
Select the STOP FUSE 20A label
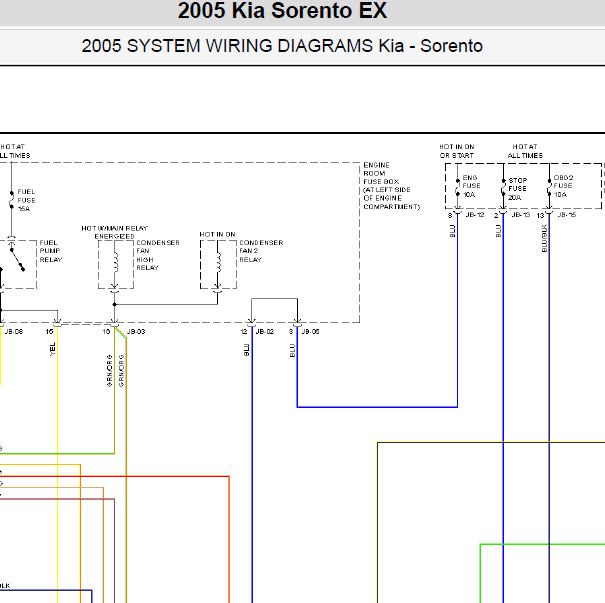coord(517,189)
